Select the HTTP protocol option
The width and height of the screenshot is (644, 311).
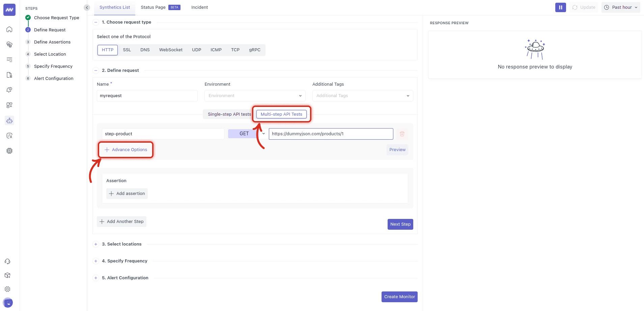[107, 50]
